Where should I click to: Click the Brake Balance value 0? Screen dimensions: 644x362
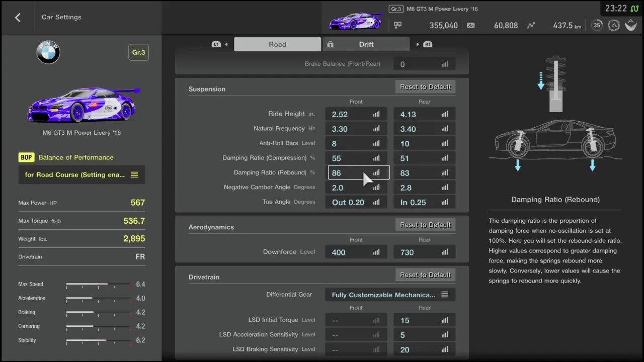(x=402, y=64)
